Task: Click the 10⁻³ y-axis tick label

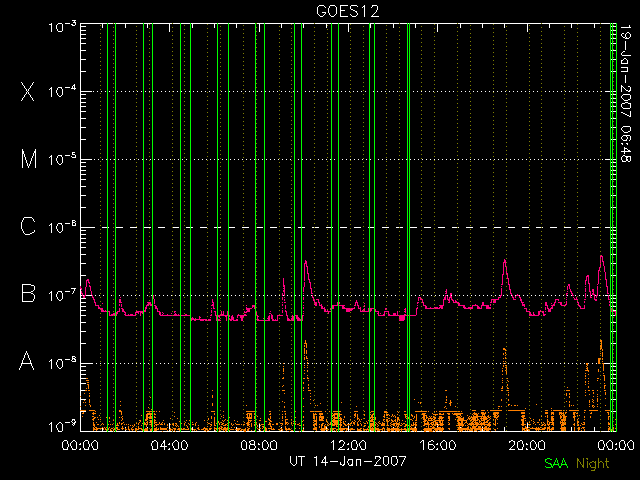Action: pos(62,27)
